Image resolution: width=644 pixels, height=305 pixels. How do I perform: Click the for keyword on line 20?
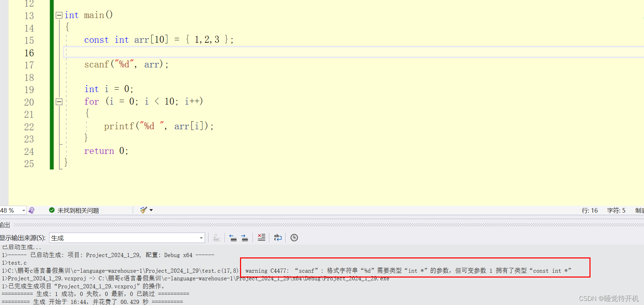point(91,102)
